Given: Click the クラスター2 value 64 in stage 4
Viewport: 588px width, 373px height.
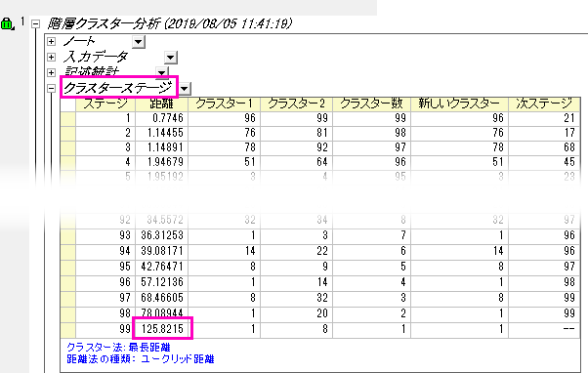Looking at the screenshot, I should click(296, 162).
